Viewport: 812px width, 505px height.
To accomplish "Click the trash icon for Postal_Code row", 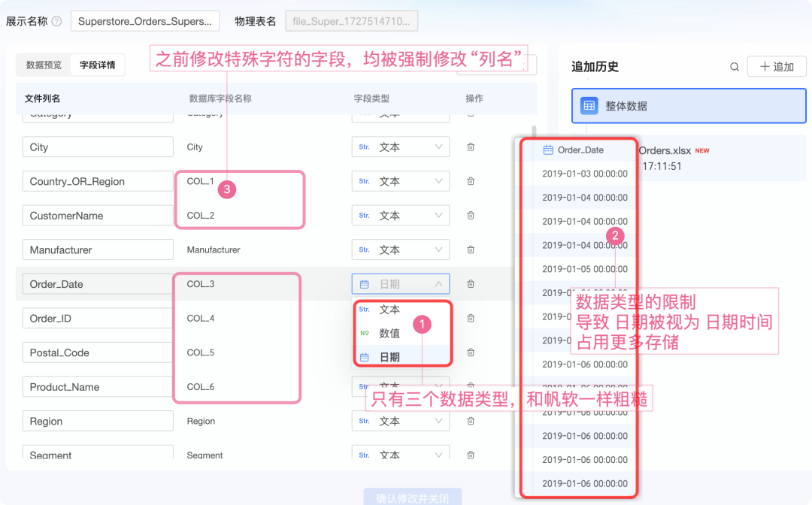I will (471, 352).
